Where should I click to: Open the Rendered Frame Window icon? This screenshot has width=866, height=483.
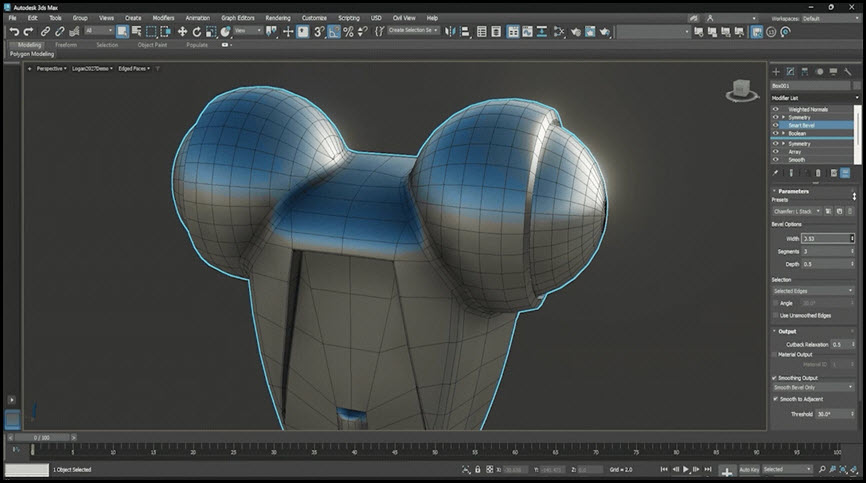click(x=590, y=31)
